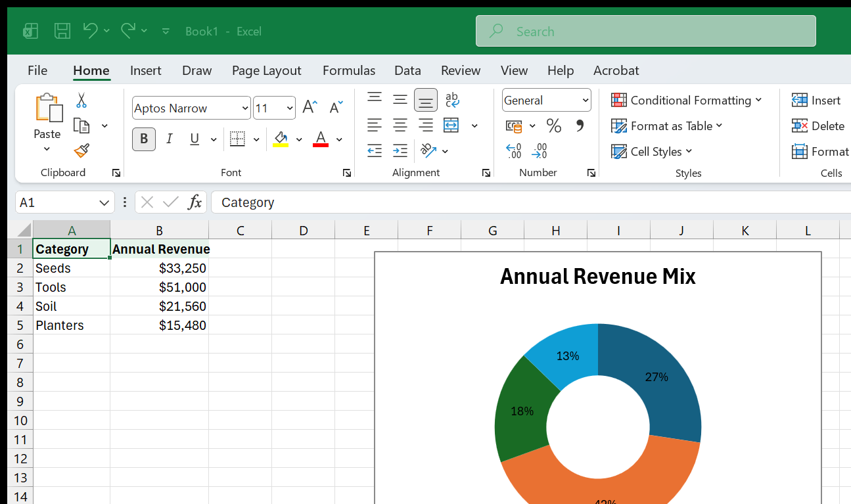The height and width of the screenshot is (504, 851).
Task: Toggle Bottom Align button
Action: [x=426, y=100]
